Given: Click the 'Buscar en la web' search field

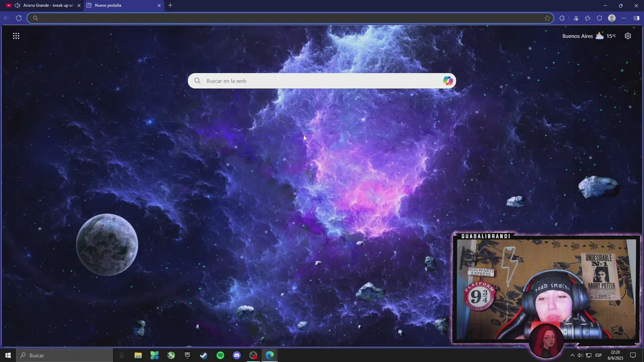Looking at the screenshot, I should (322, 81).
